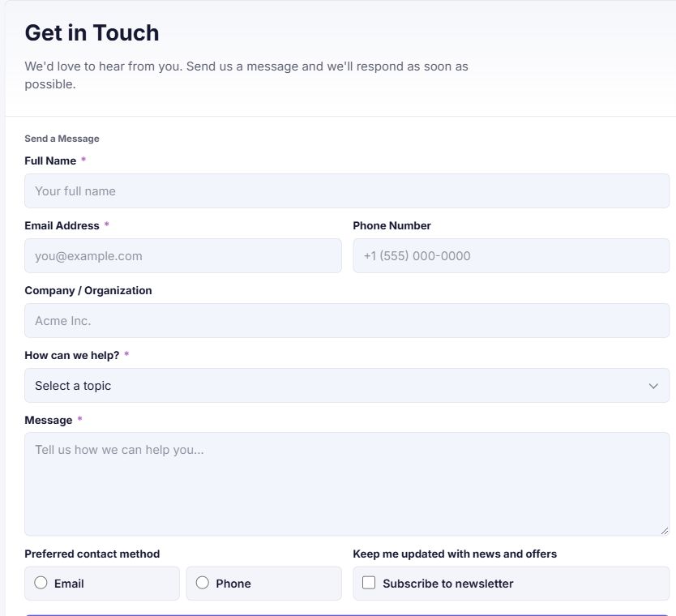Click the Email Address label

click(x=62, y=225)
